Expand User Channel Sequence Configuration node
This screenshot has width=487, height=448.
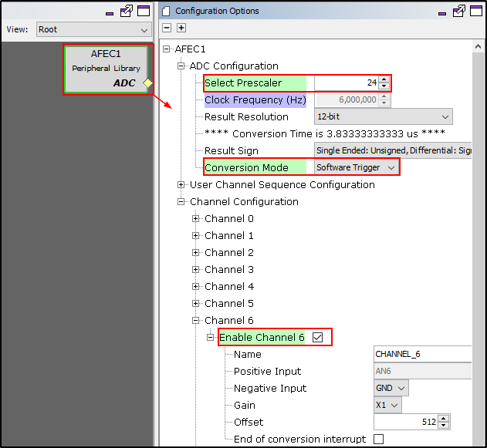181,185
